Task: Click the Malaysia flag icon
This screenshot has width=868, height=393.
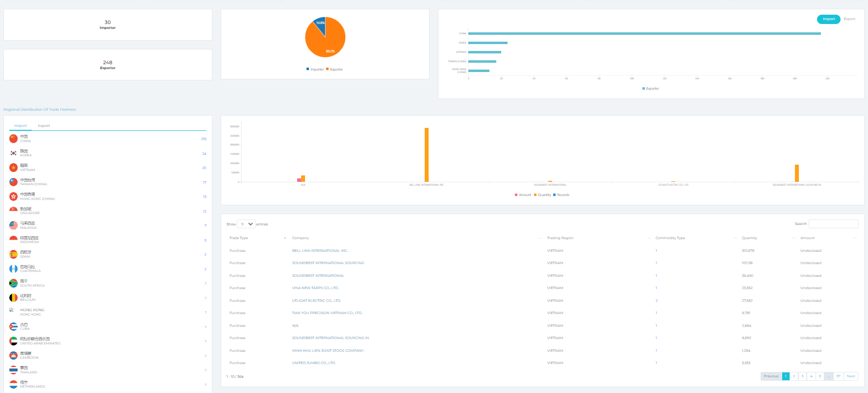Action: tap(13, 225)
